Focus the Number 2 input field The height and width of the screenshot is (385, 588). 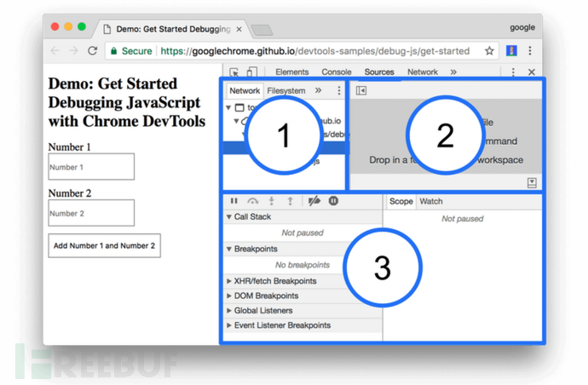(x=91, y=213)
